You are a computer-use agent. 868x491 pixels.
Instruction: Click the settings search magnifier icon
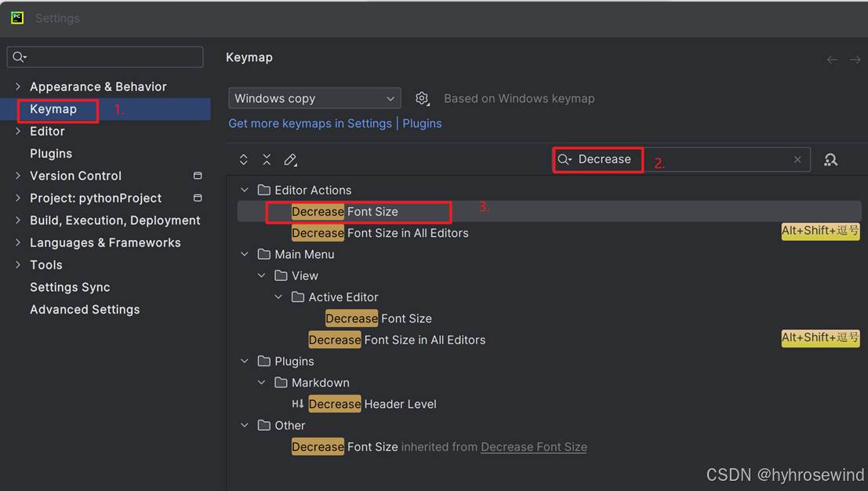(x=19, y=56)
